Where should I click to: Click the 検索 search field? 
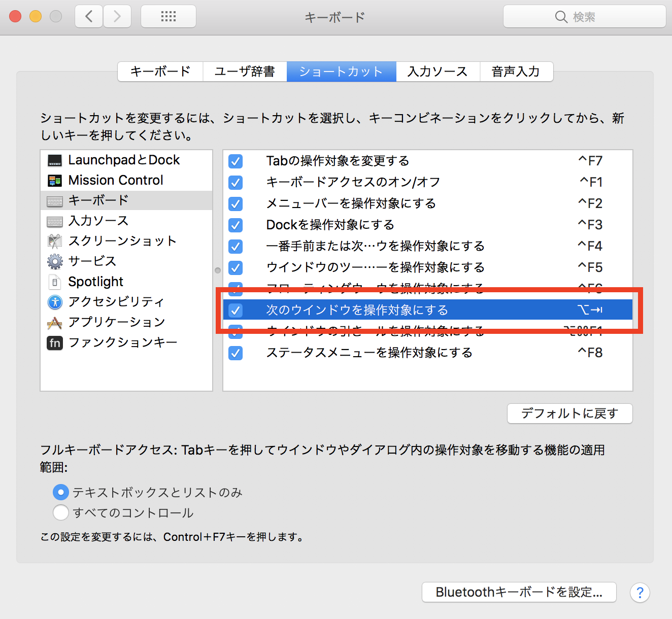pyautogui.click(x=584, y=17)
